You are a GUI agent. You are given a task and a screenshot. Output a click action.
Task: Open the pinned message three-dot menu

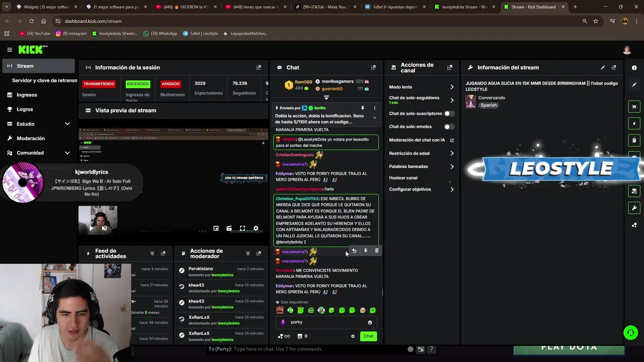(374, 108)
